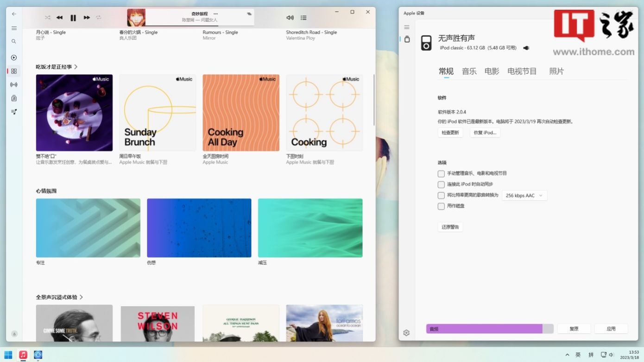Click 还原警告 button
644x362 pixels.
click(x=450, y=227)
